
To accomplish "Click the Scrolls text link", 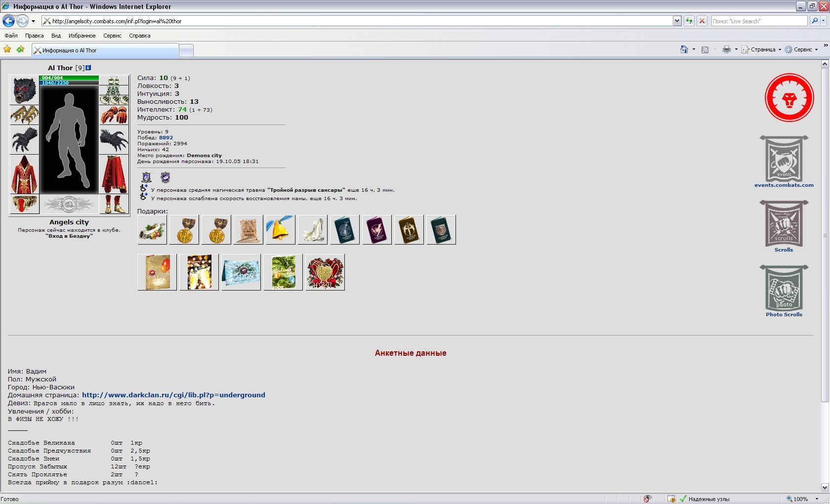I will click(784, 250).
